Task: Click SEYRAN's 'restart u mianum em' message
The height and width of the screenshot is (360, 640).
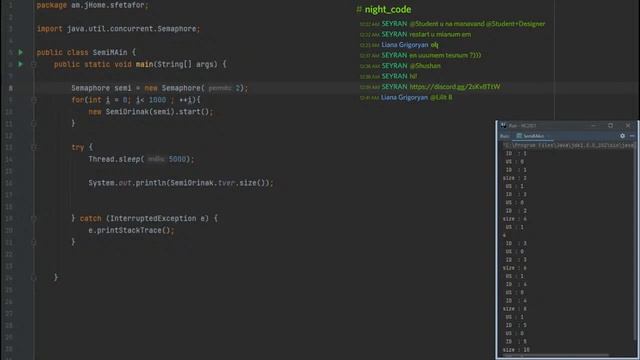Action: pyautogui.click(x=440, y=34)
